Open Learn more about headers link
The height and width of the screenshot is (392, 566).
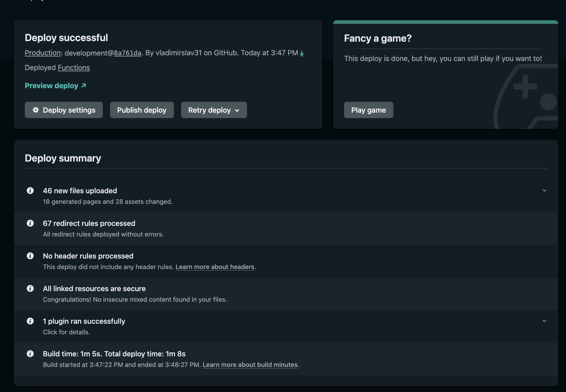[215, 267]
